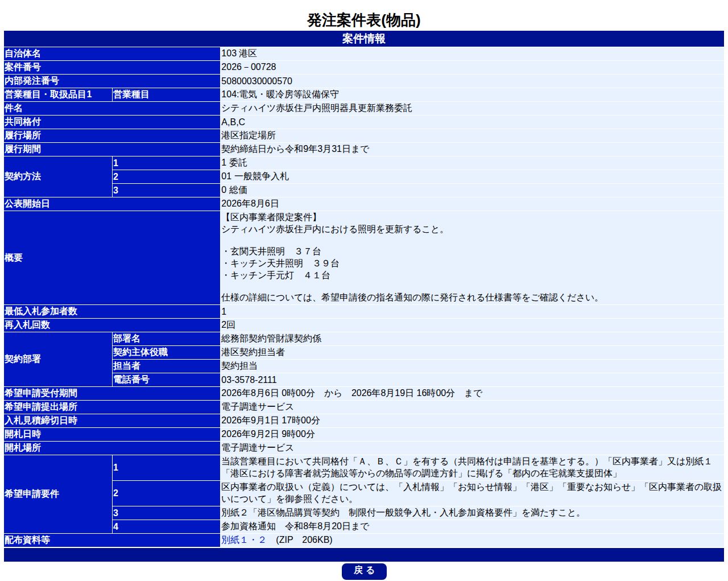Select contract method value 0 総価
Viewport: 728px width, 581px height.
(x=234, y=190)
